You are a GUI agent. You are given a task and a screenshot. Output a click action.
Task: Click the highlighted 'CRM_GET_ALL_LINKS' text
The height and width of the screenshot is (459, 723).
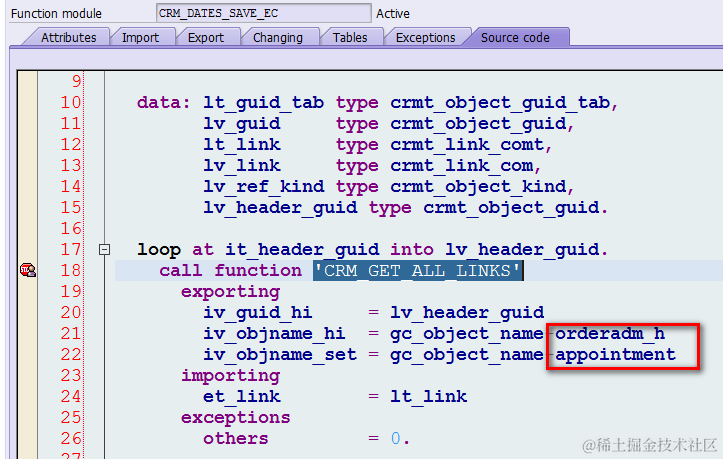coord(418,270)
